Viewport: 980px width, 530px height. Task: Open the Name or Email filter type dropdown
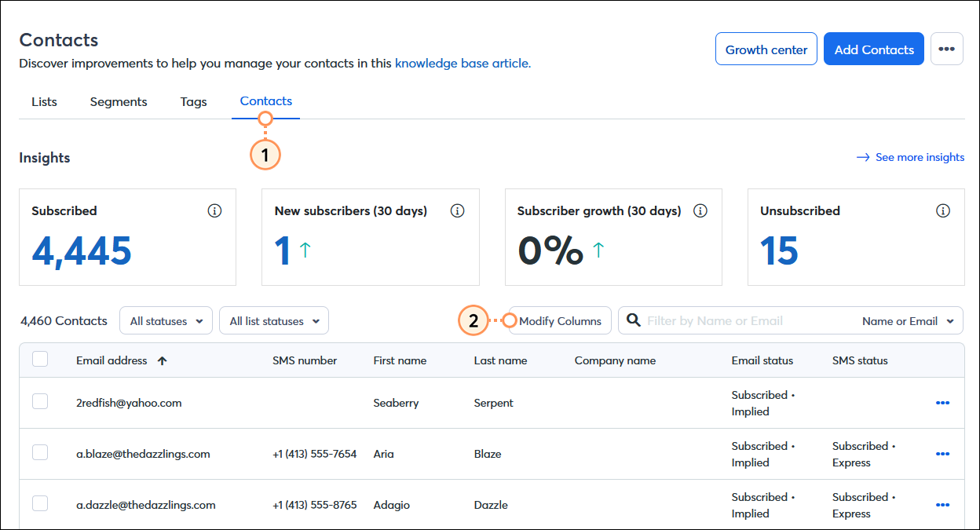[908, 320]
